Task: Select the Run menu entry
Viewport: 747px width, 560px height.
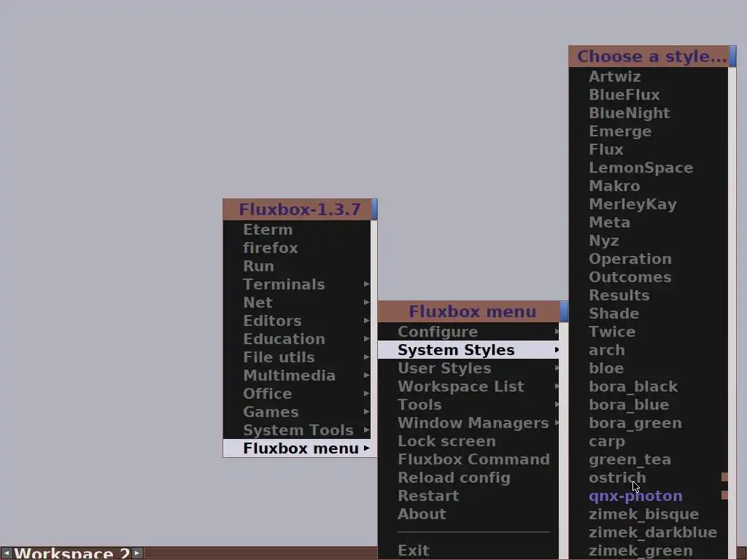Action: coord(297,265)
